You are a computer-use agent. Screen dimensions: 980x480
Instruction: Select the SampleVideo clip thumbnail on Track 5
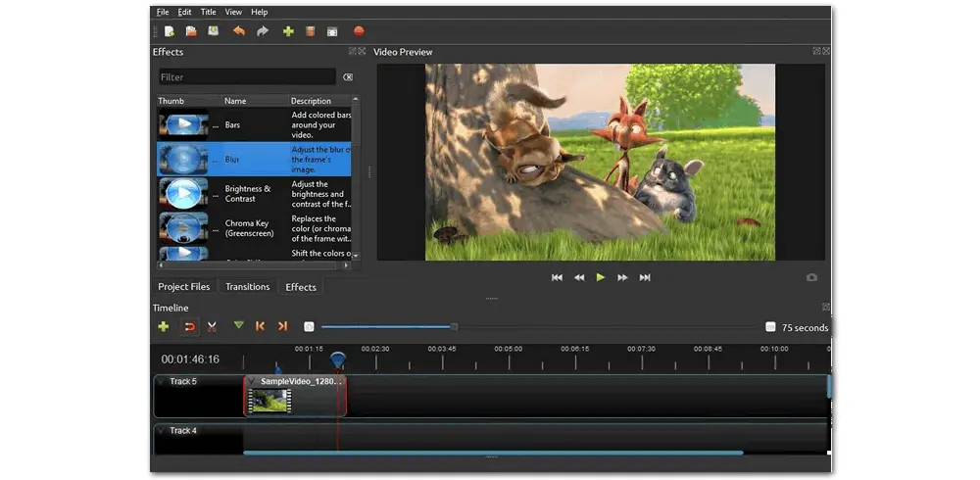tap(269, 401)
